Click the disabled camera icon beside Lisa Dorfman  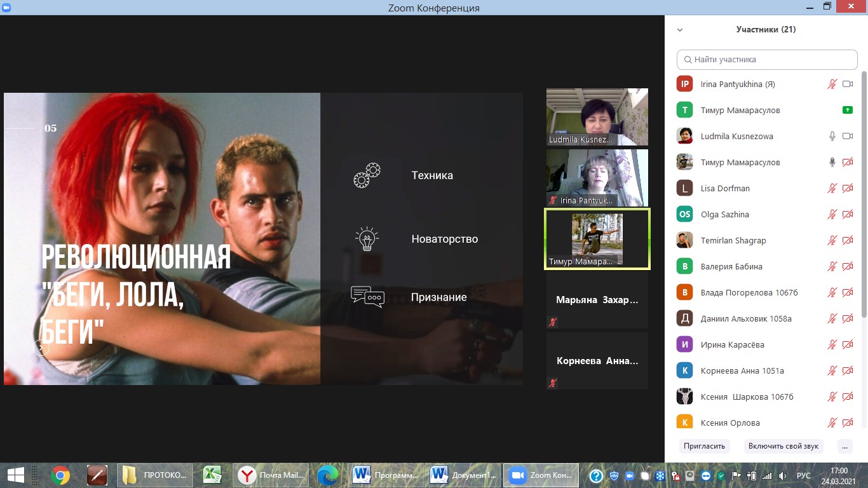tap(847, 188)
